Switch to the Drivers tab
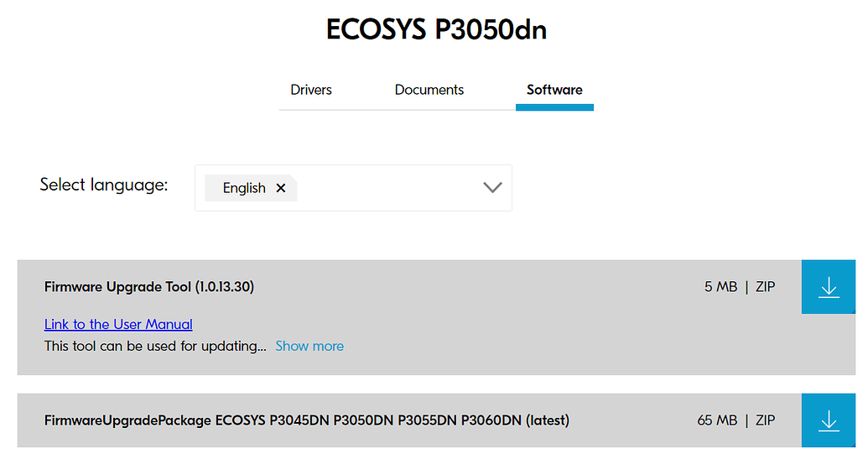The width and height of the screenshot is (868, 459). tap(311, 90)
